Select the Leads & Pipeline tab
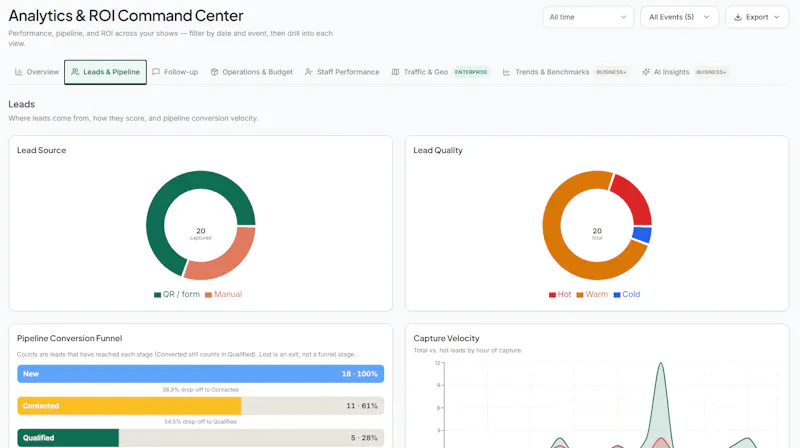800x448 pixels. point(106,72)
